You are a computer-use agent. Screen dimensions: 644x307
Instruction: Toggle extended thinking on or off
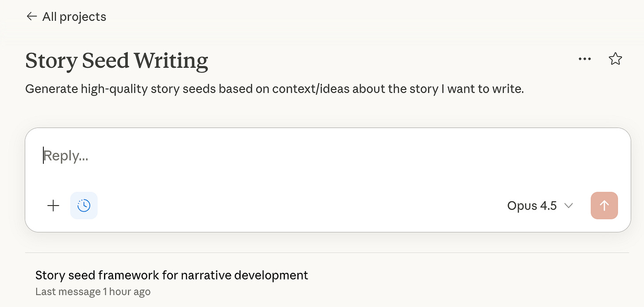[x=84, y=206]
